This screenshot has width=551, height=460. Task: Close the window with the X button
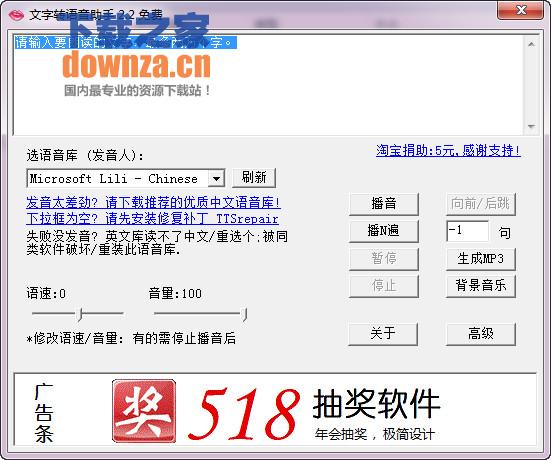[520, 10]
